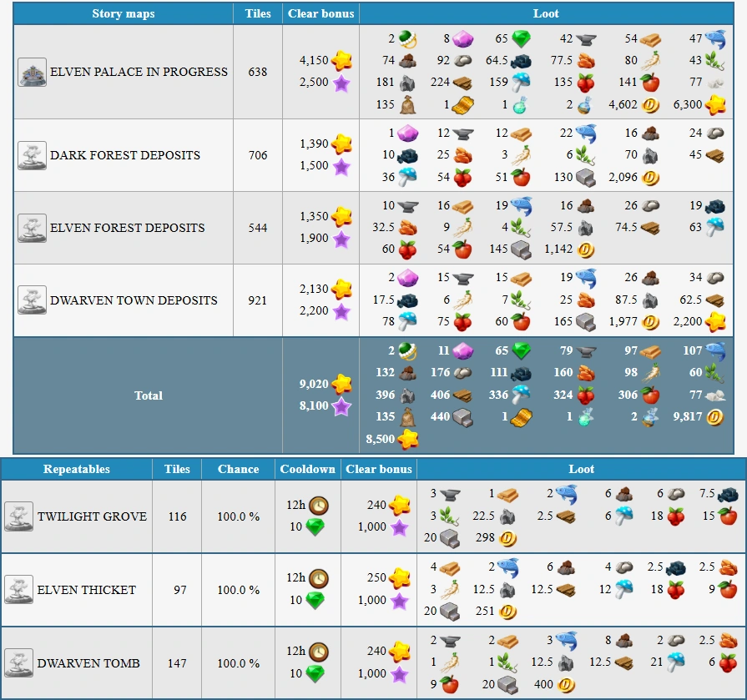The image size is (747, 700).
Task: Click the Dark Forest Deposits map thumbnail
Action: tap(32, 155)
